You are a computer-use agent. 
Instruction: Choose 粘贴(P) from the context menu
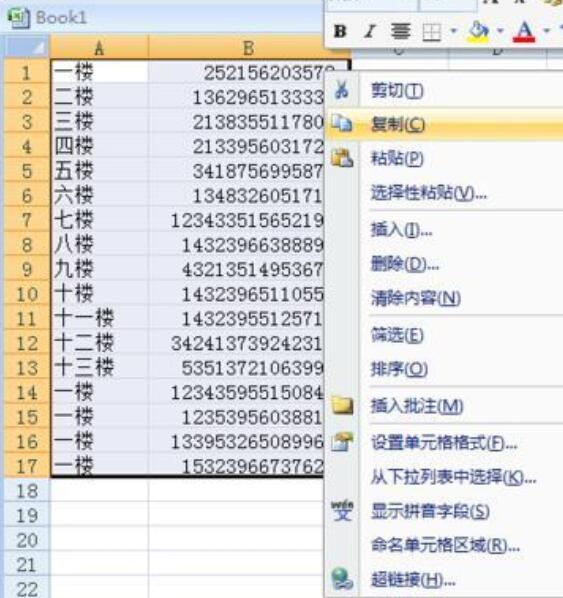point(397,158)
